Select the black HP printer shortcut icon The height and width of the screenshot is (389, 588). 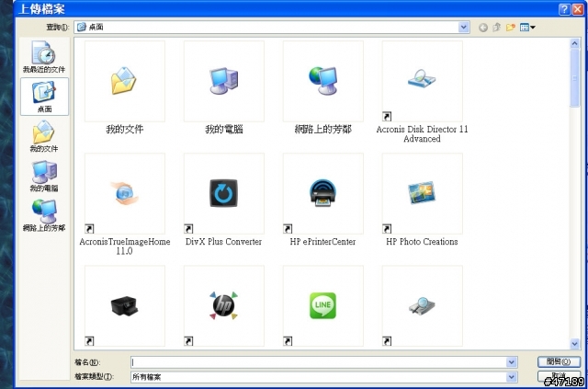pyautogui.click(x=125, y=305)
